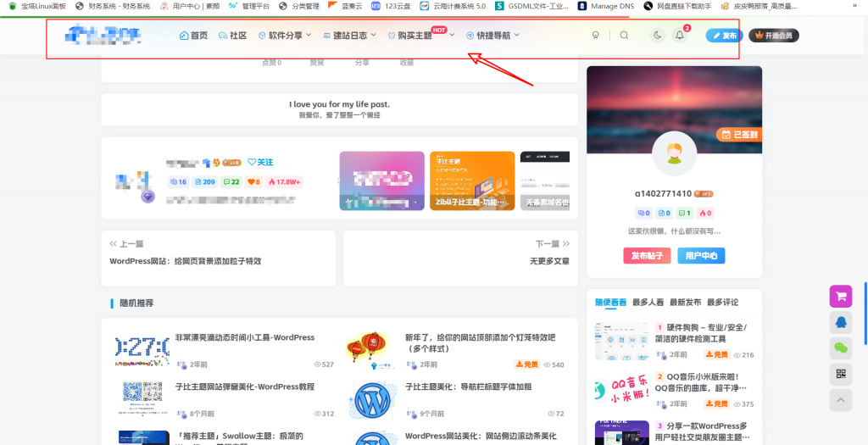Click the 209 posts badge in author card
This screenshot has width=868, height=445.
203,181
